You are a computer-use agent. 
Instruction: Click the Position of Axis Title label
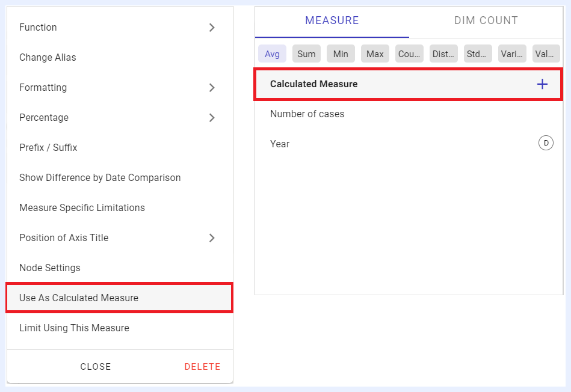[x=64, y=237]
